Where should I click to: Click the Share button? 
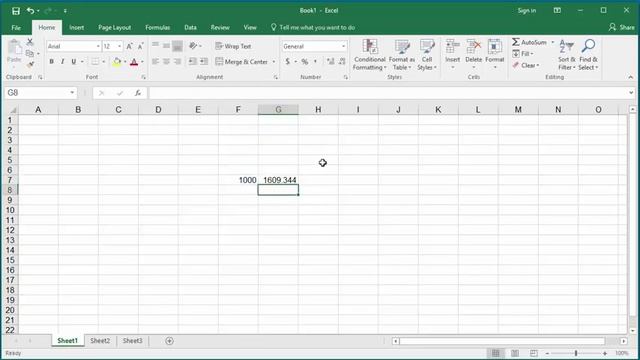click(x=622, y=27)
